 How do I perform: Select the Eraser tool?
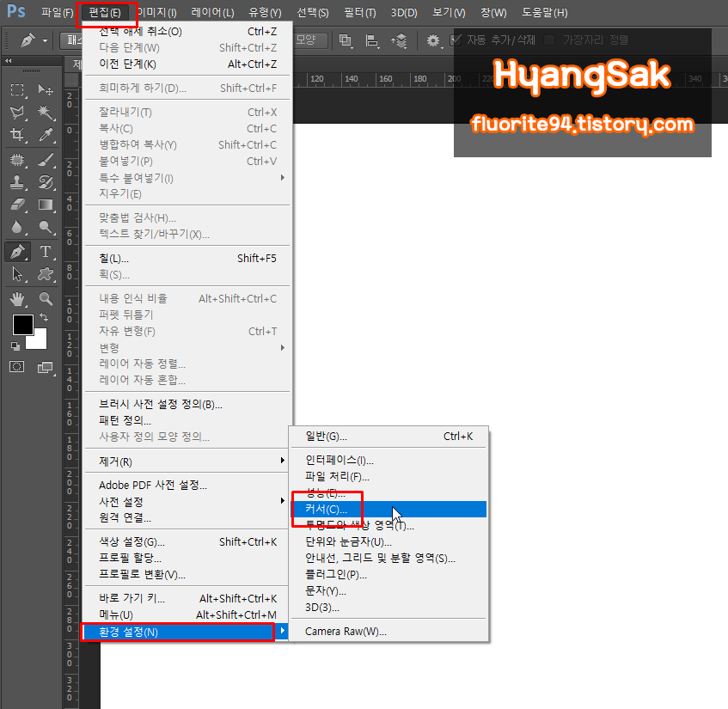(17, 205)
